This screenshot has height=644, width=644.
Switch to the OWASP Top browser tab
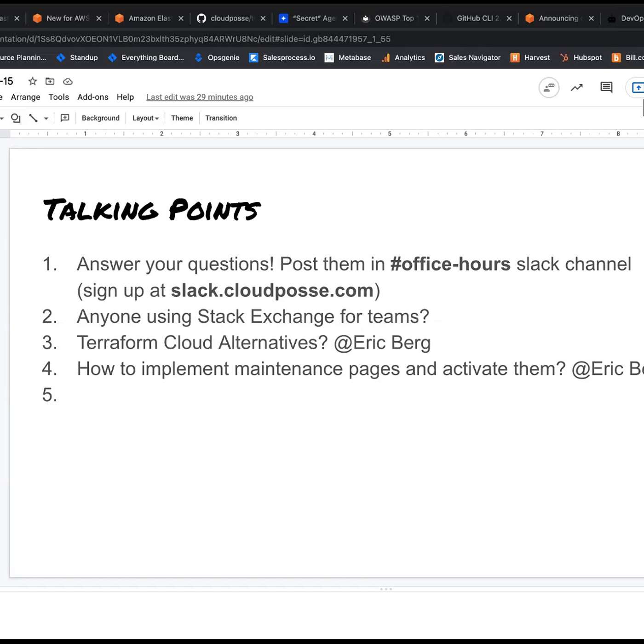pos(393,18)
